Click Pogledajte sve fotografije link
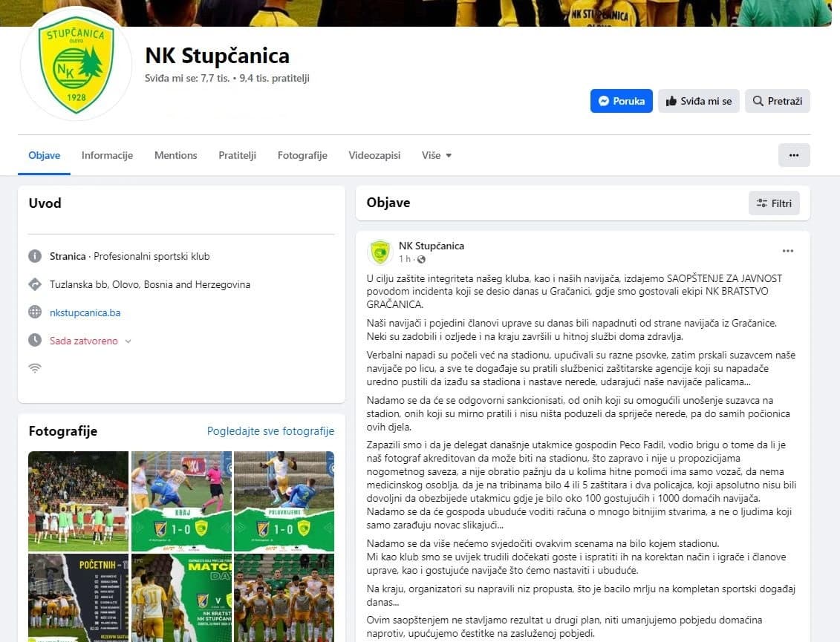The height and width of the screenshot is (642, 840). (x=270, y=431)
